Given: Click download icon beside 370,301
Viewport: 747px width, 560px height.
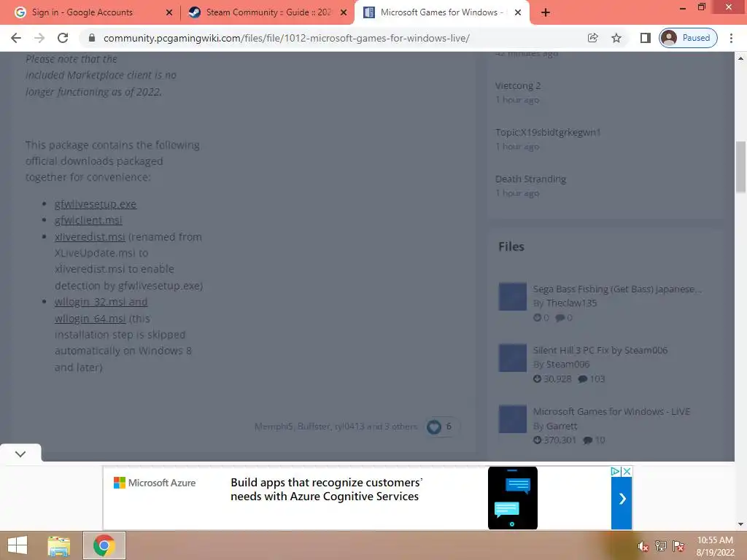Looking at the screenshot, I should pyautogui.click(x=538, y=440).
